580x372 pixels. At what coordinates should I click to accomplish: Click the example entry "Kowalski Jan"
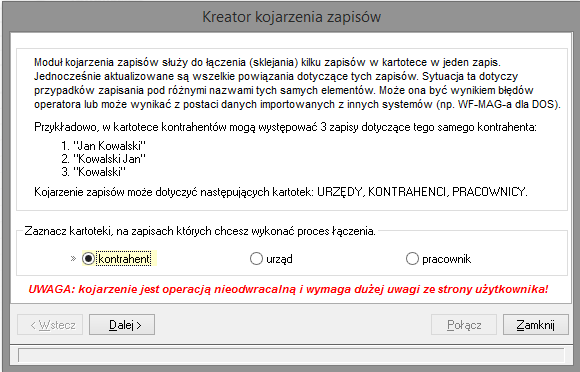104,159
